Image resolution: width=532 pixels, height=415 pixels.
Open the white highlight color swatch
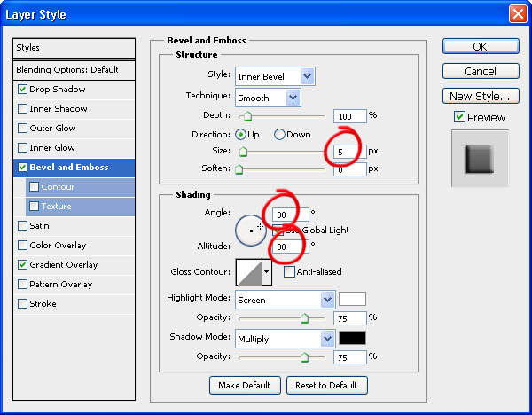pyautogui.click(x=352, y=299)
